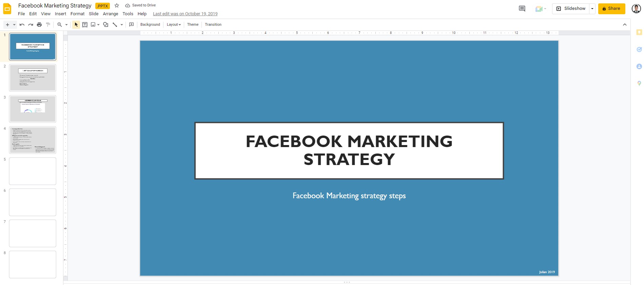This screenshot has height=285, width=644.
Task: Expand the new slide layout dropdown arrow
Action: click(x=14, y=25)
